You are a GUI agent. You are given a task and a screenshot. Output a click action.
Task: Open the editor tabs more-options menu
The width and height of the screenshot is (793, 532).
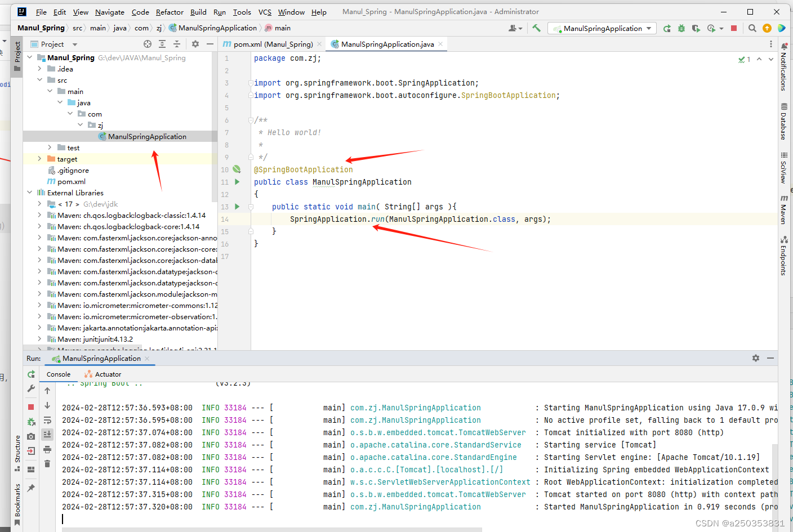(x=771, y=44)
